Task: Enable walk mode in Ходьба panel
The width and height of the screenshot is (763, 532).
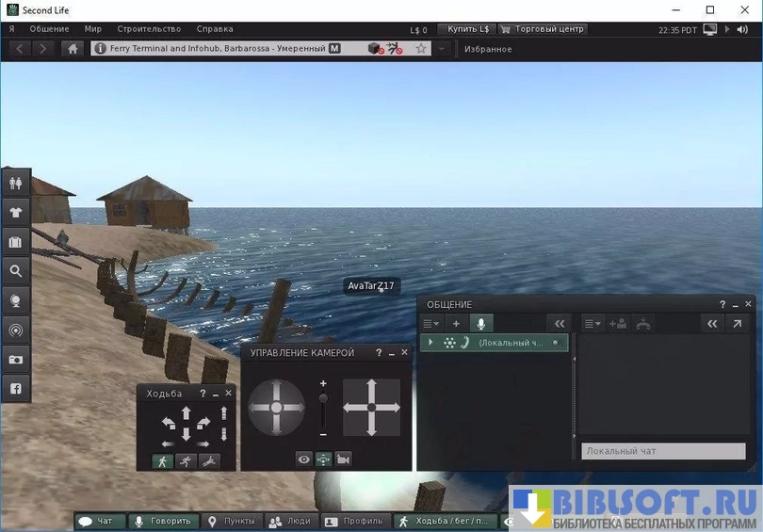Action: pyautogui.click(x=163, y=461)
